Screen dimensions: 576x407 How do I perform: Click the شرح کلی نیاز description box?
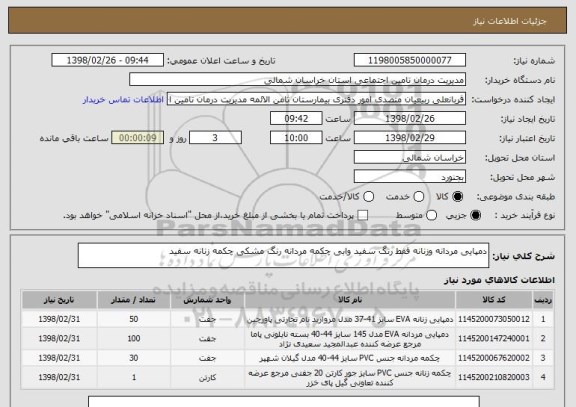[283, 255]
